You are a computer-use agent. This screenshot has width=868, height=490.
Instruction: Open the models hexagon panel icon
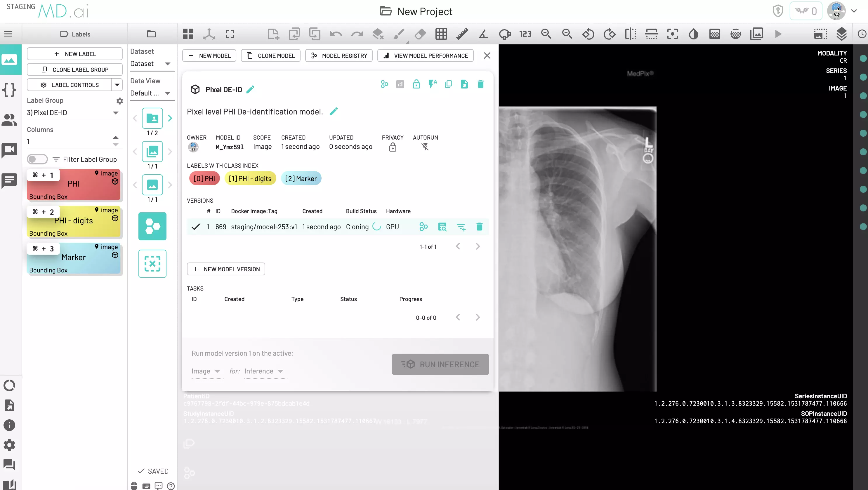pos(152,226)
